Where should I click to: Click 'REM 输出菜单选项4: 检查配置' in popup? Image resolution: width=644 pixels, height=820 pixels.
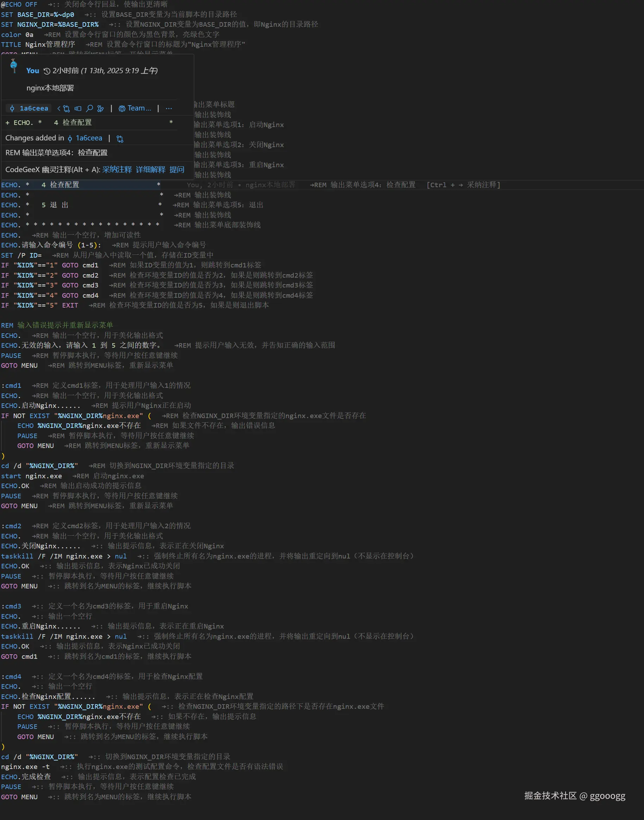coord(57,153)
